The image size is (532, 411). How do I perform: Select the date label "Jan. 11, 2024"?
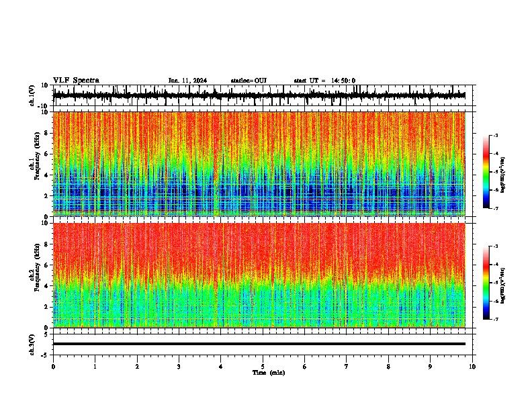187,81
